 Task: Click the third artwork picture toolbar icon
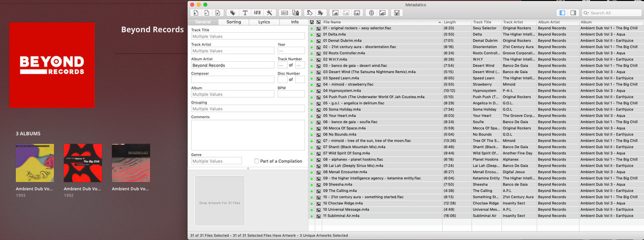[x=357, y=13]
